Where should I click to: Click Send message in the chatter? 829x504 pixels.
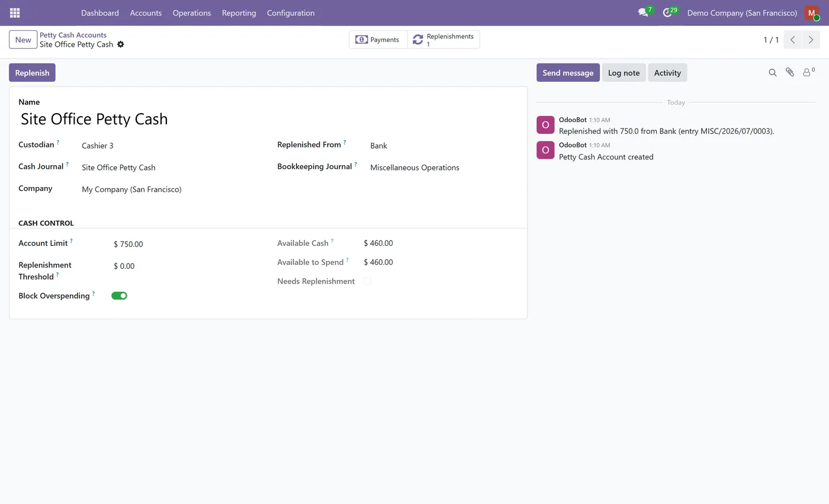tap(568, 73)
